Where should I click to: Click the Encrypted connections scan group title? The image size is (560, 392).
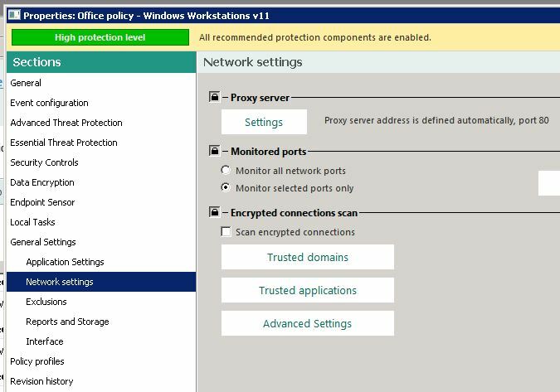click(294, 213)
